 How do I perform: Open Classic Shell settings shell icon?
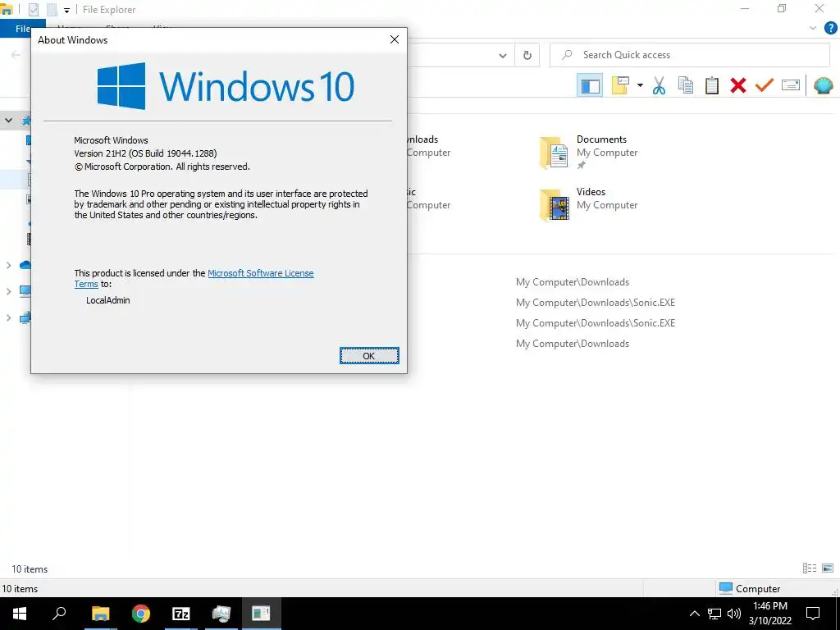coord(824,85)
